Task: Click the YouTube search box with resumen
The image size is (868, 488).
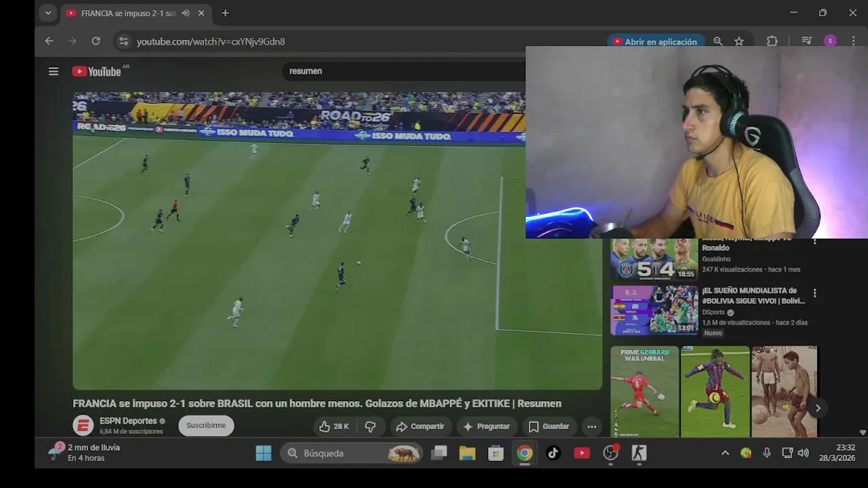Action: (403, 71)
